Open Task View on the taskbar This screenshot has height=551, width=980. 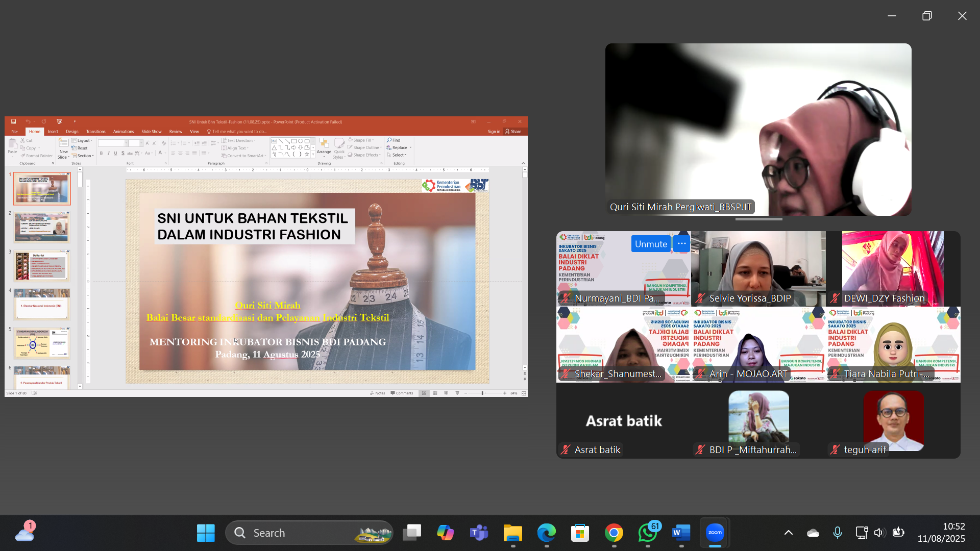(x=411, y=533)
